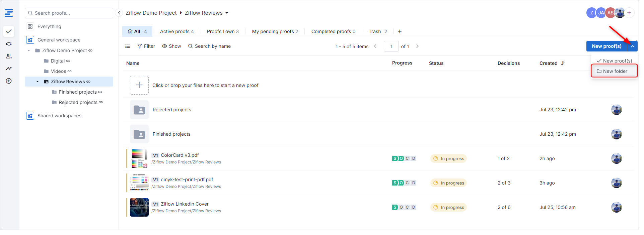Collapse the sidebar with the chevron button
Screen dimensions: 644x235
(x=119, y=13)
